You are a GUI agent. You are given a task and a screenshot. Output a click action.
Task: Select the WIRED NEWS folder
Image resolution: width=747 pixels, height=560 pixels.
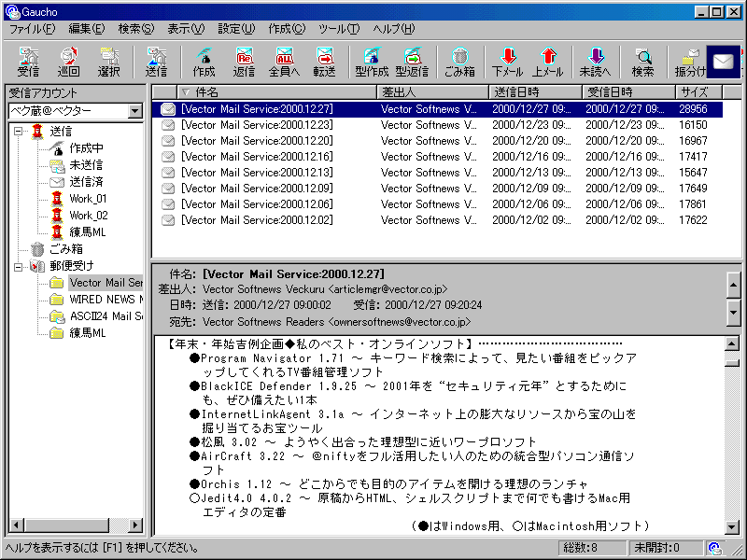click(106, 300)
